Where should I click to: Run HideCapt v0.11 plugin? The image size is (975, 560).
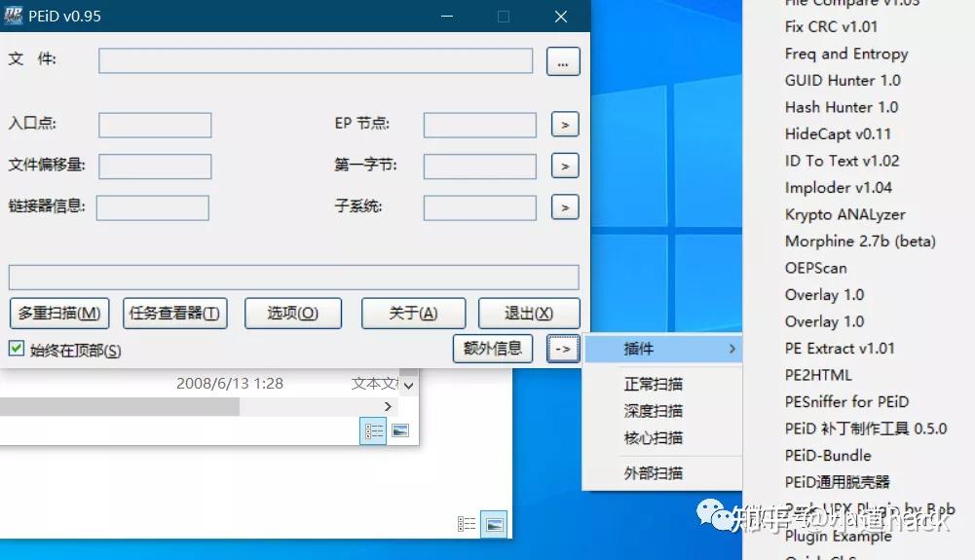point(838,133)
